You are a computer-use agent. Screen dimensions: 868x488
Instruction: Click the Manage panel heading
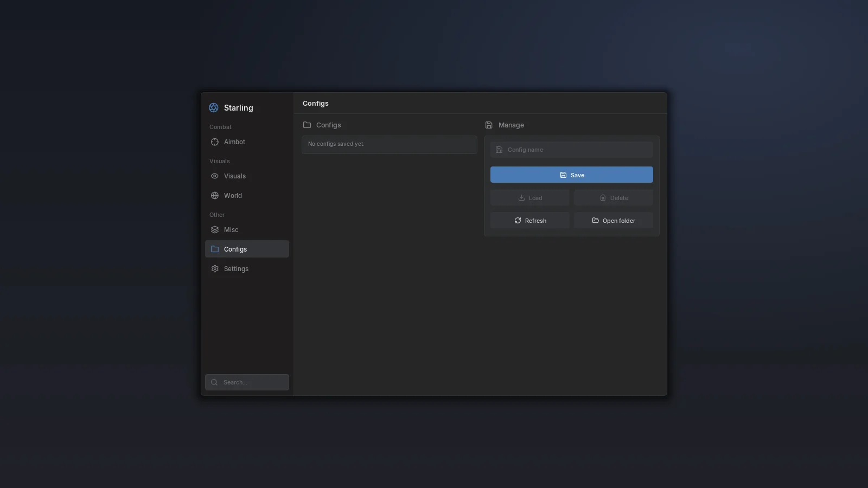(511, 125)
